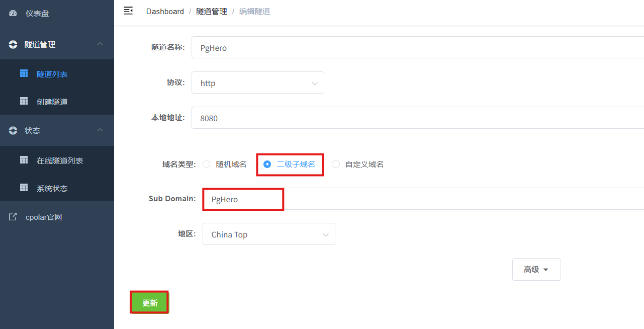This screenshot has width=644, height=329.
Task: Click the 状态 section compass icon
Action: click(x=13, y=130)
